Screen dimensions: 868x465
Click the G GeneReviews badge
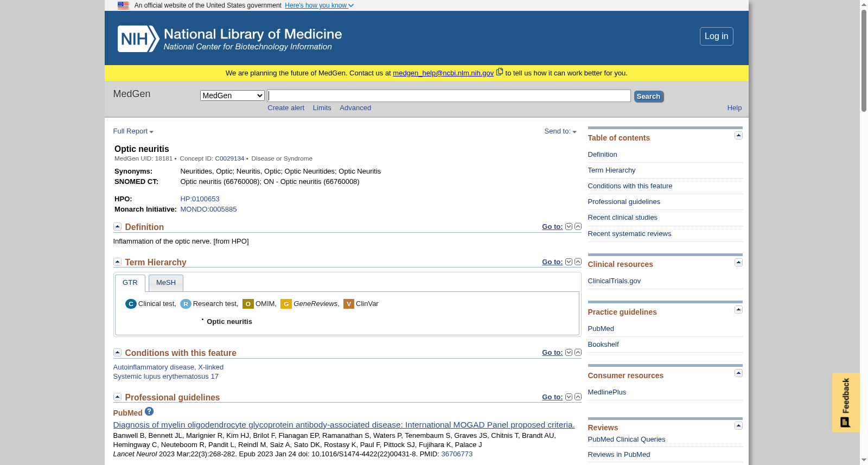286,304
